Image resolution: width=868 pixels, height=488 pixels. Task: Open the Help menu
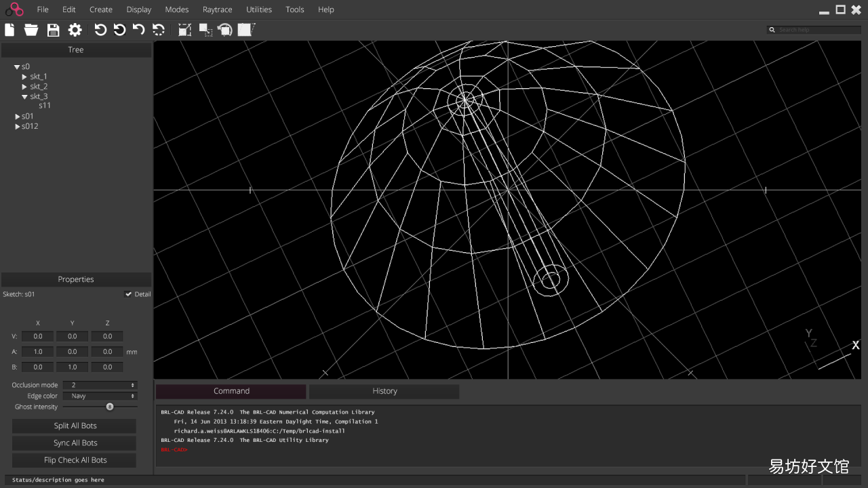tap(326, 9)
